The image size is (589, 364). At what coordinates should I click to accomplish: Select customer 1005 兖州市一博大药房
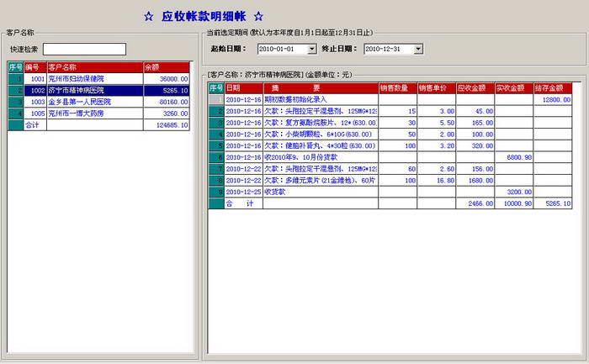pos(98,113)
